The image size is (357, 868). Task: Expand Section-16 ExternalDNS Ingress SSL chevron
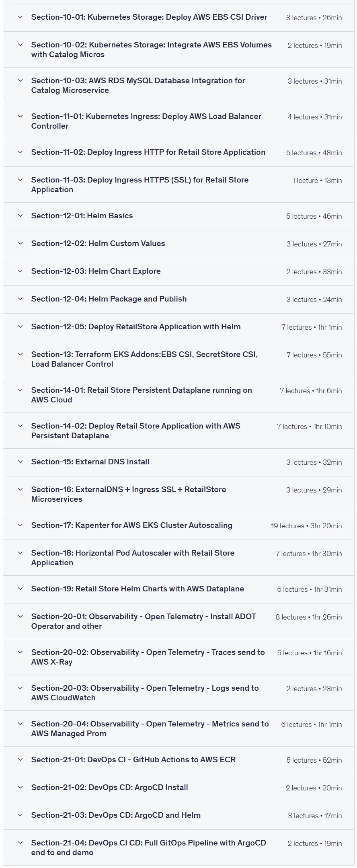coord(20,490)
